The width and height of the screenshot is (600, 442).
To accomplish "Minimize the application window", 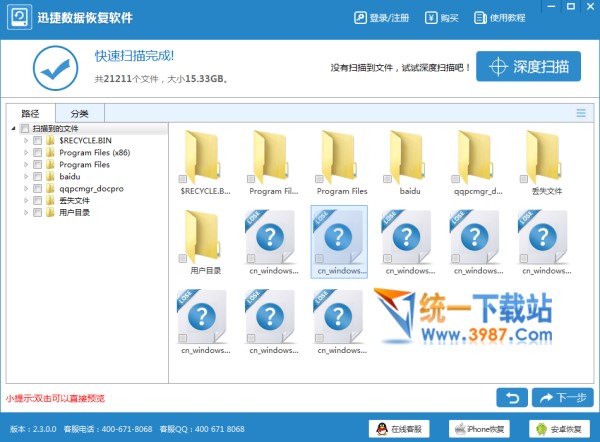I will (x=551, y=7).
